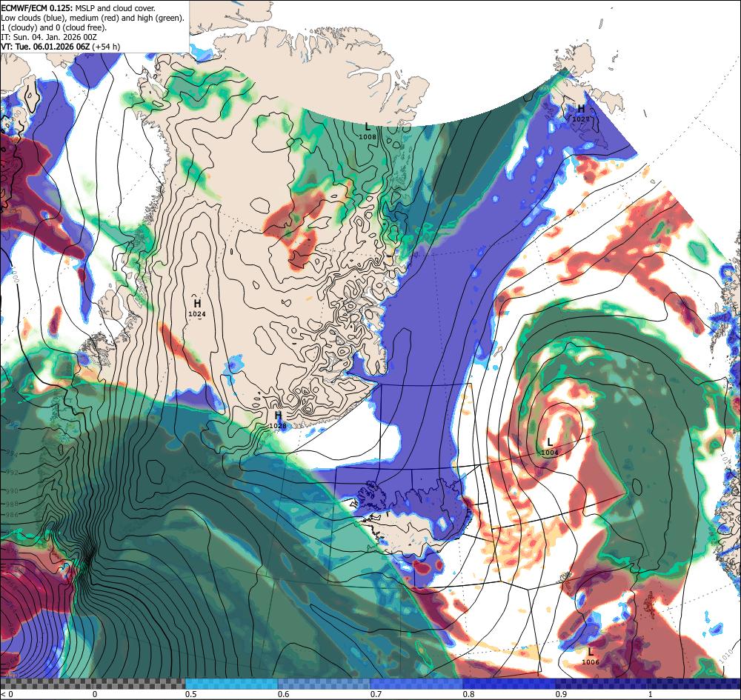Click the 'IT: Sun. 04. Jan. 2026 00Z' line
Image resolution: width=741 pixels, height=700 pixels.
pos(49,36)
